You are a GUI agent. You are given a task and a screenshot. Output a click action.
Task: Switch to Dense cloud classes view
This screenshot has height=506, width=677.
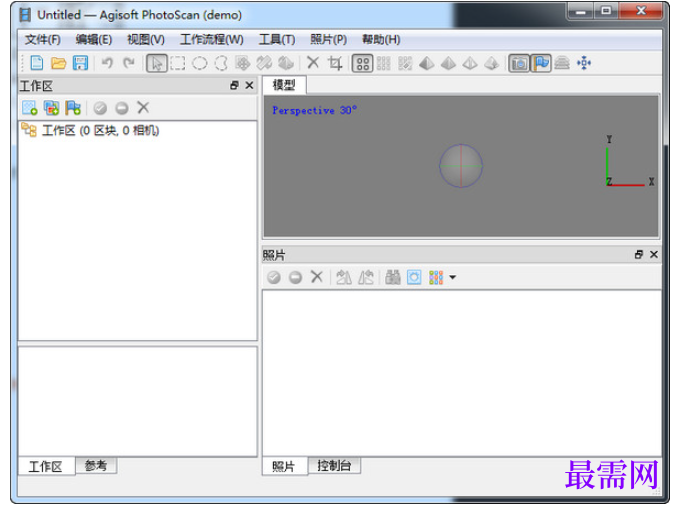tap(405, 63)
